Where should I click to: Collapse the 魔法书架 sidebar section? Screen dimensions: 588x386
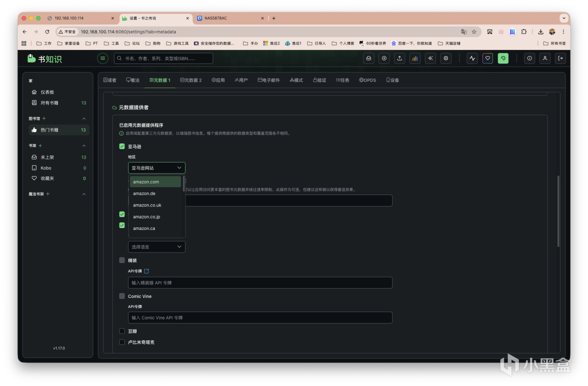[x=84, y=194]
